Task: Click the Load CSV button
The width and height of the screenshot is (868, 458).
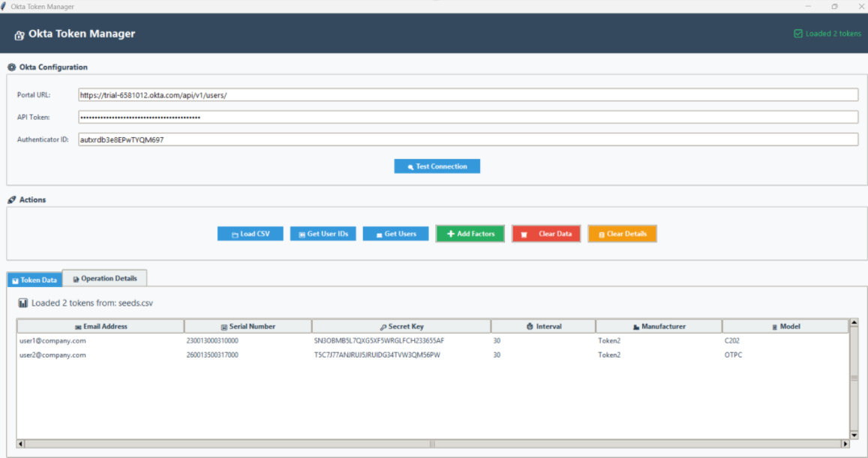Action: (250, 234)
